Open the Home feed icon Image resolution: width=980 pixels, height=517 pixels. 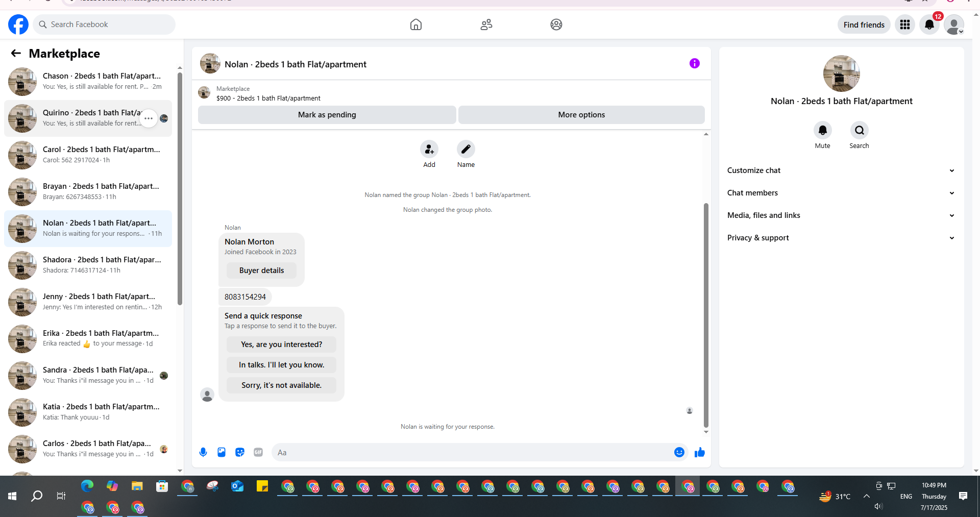click(416, 24)
